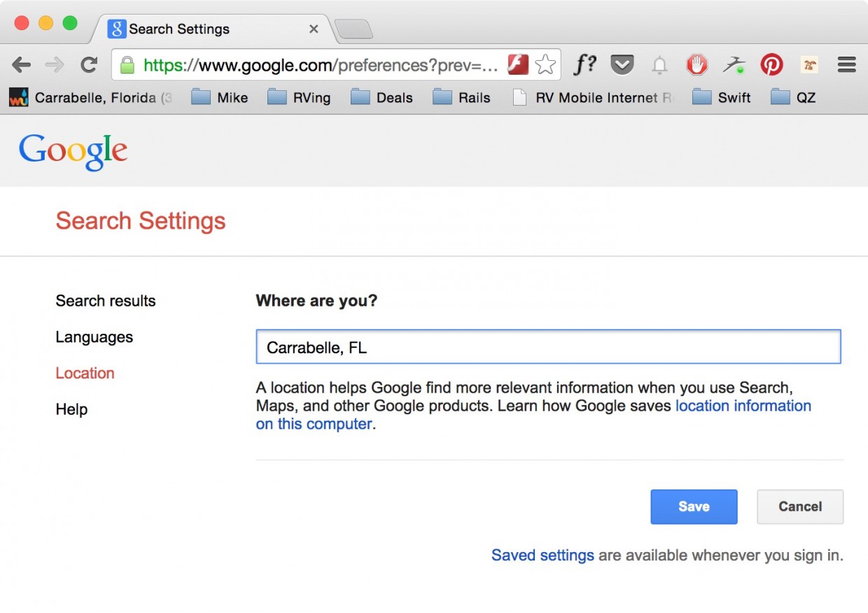
Task: Click the Pinterest extension icon
Action: click(771, 65)
